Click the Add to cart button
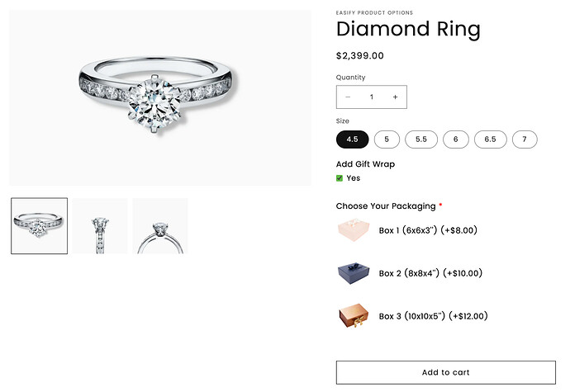The height and width of the screenshot is (392, 570). tap(445, 372)
